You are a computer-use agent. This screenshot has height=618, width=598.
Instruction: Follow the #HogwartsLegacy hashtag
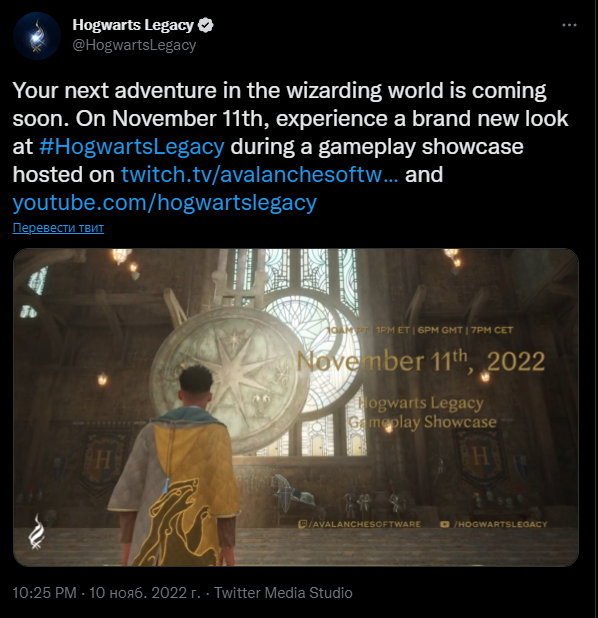click(x=132, y=147)
